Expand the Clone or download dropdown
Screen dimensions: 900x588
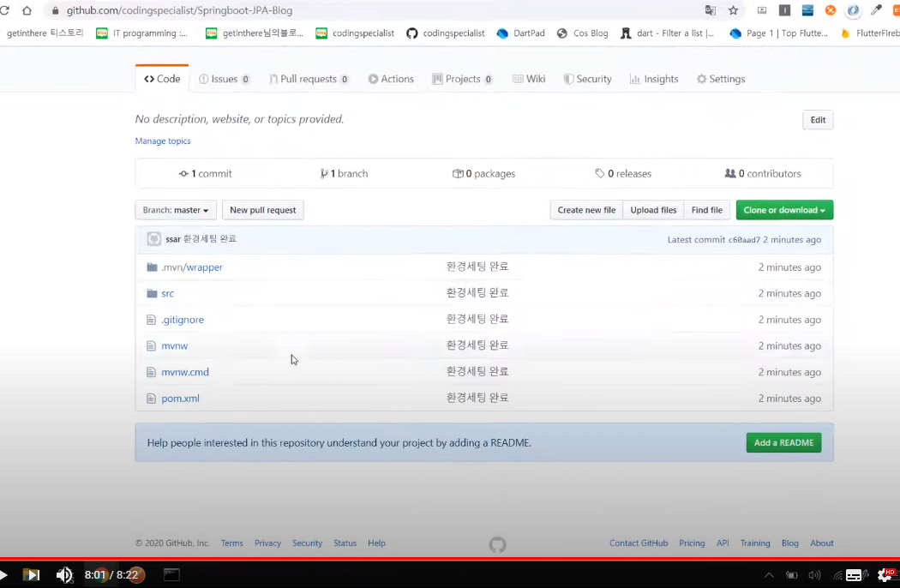click(784, 210)
